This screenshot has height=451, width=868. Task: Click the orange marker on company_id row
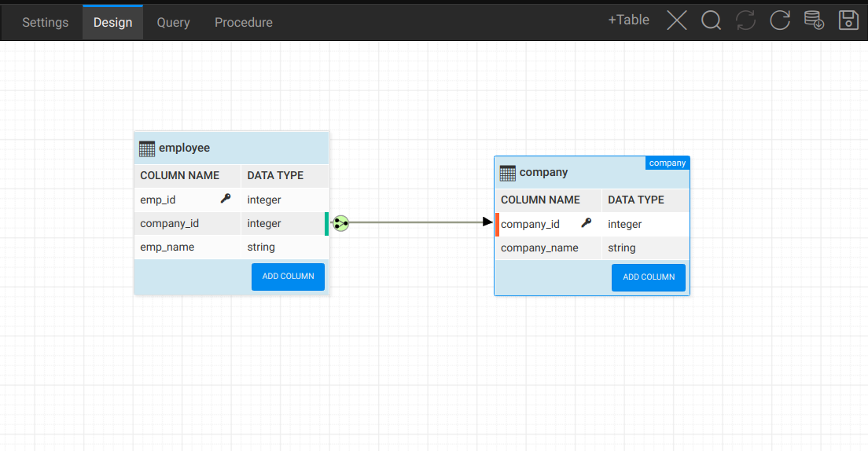click(497, 225)
